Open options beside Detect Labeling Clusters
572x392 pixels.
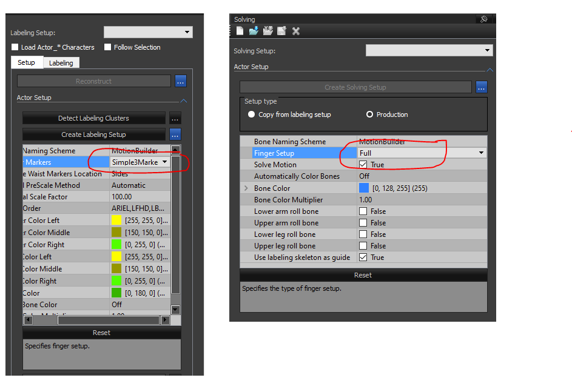(175, 119)
